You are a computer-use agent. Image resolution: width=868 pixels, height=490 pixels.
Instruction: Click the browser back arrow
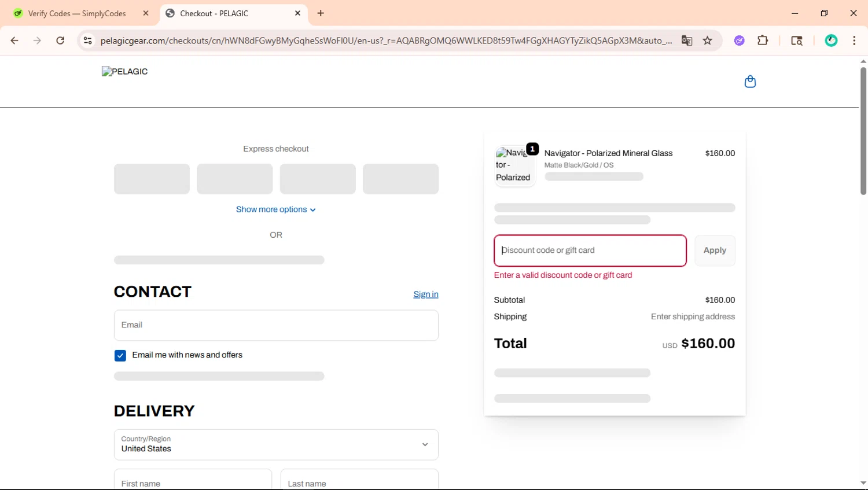[x=14, y=40]
